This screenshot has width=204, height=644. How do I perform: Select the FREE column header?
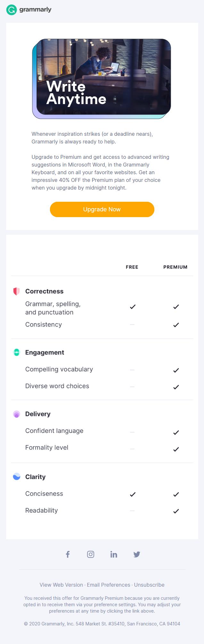[132, 267]
